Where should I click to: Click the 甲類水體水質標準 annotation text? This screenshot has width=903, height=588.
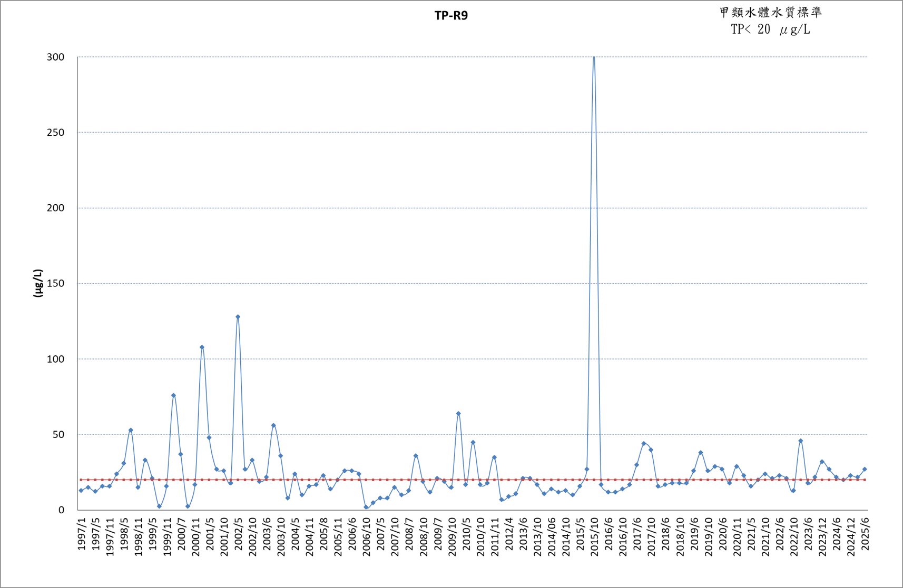(x=770, y=13)
